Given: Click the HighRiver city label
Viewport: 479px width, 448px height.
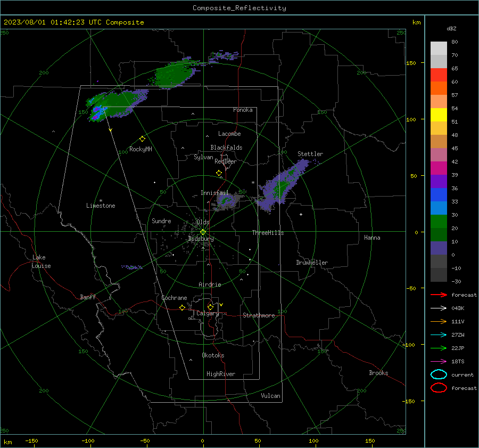Looking at the screenshot, I should click(x=221, y=374).
